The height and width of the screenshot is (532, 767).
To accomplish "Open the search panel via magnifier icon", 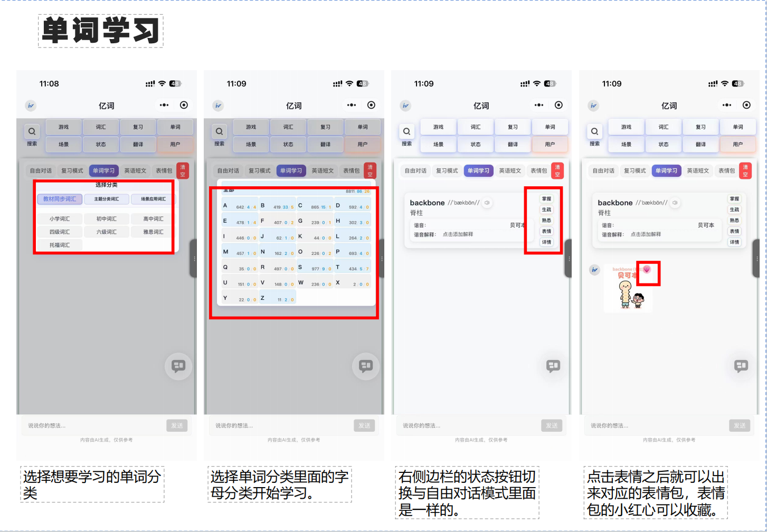I will point(32,131).
